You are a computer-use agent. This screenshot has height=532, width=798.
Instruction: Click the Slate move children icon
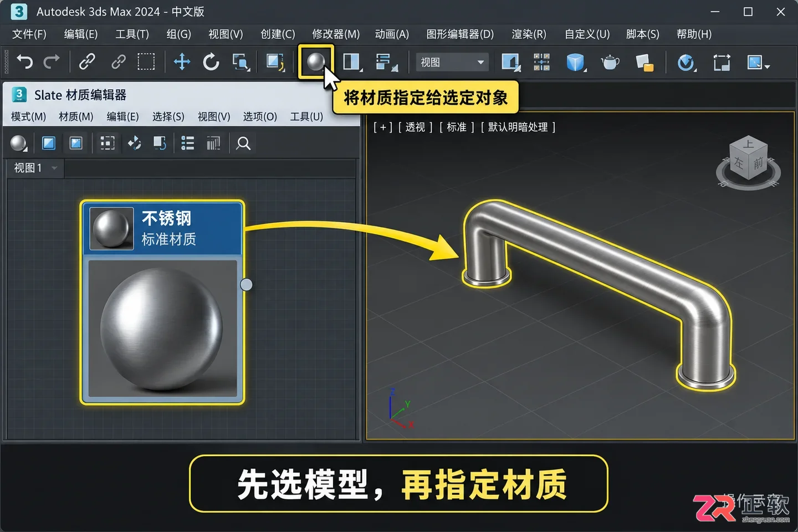coord(134,144)
